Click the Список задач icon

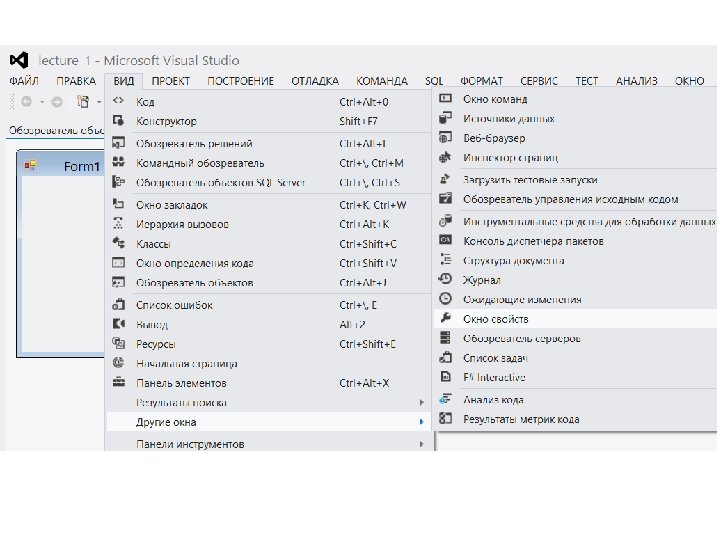[445, 357]
